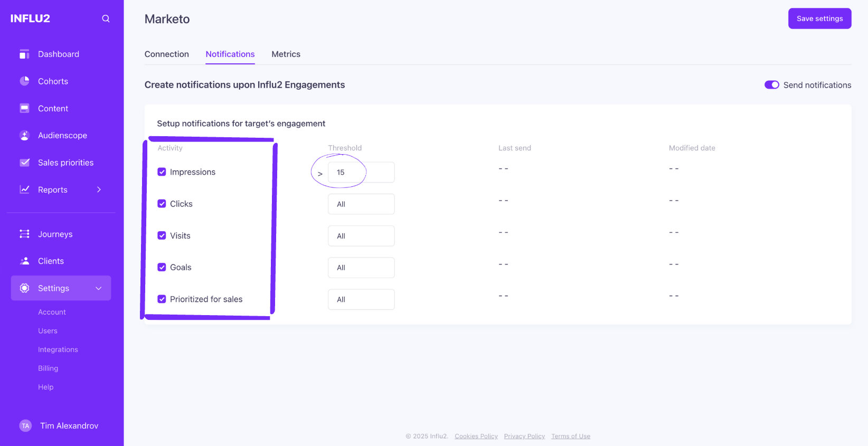Click the Save settings button
The height and width of the screenshot is (446, 868).
[x=819, y=18]
